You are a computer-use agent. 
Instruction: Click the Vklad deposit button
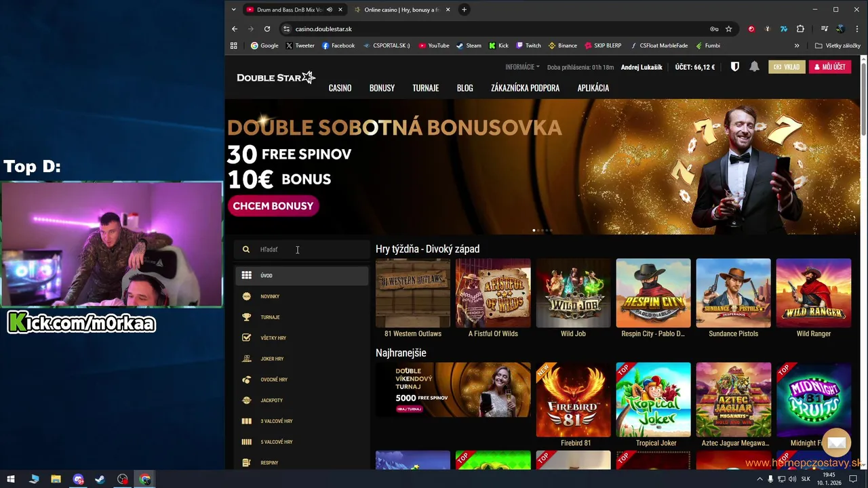point(786,67)
